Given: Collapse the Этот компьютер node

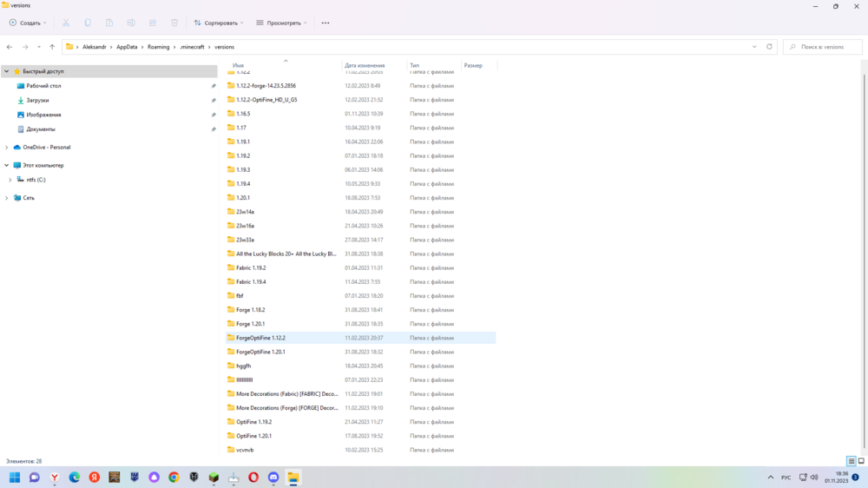Looking at the screenshot, I should [7, 165].
